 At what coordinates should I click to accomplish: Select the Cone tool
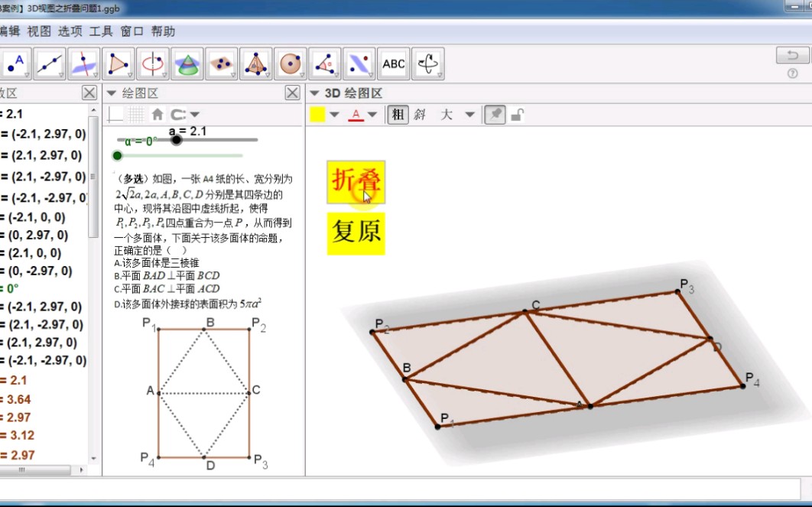(187, 63)
